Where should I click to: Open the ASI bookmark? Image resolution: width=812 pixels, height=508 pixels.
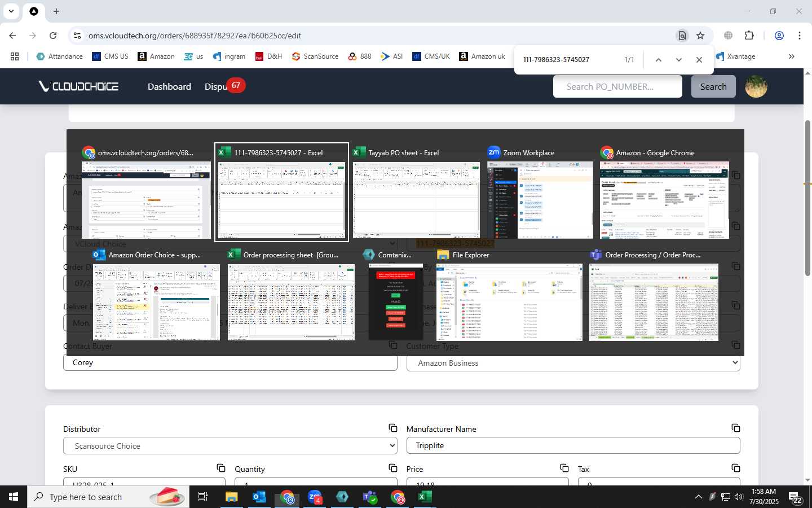click(392, 56)
